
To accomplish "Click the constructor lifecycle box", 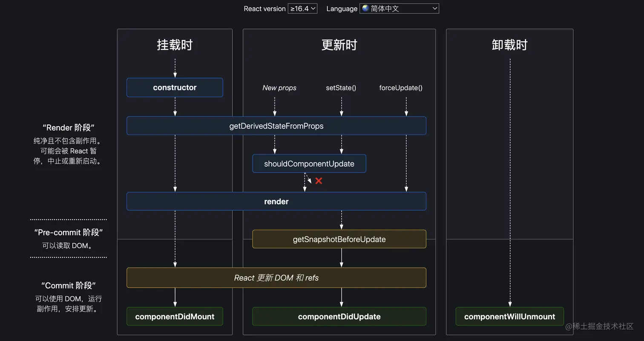I will pyautogui.click(x=175, y=87).
